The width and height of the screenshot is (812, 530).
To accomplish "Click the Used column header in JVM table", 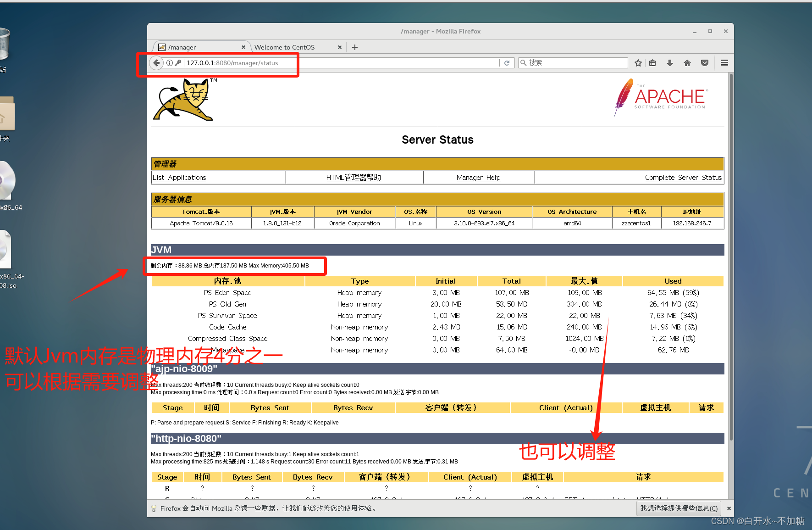I will (673, 281).
